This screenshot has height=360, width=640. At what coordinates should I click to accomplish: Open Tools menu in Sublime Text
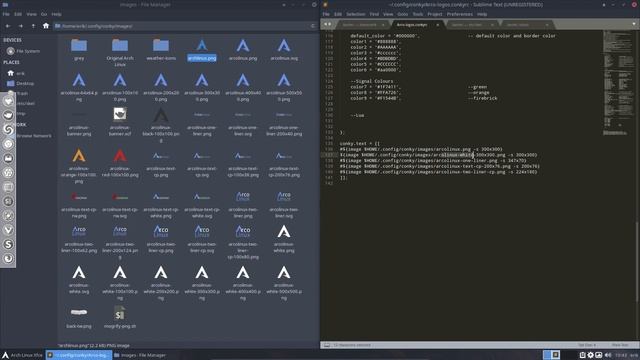click(418, 14)
